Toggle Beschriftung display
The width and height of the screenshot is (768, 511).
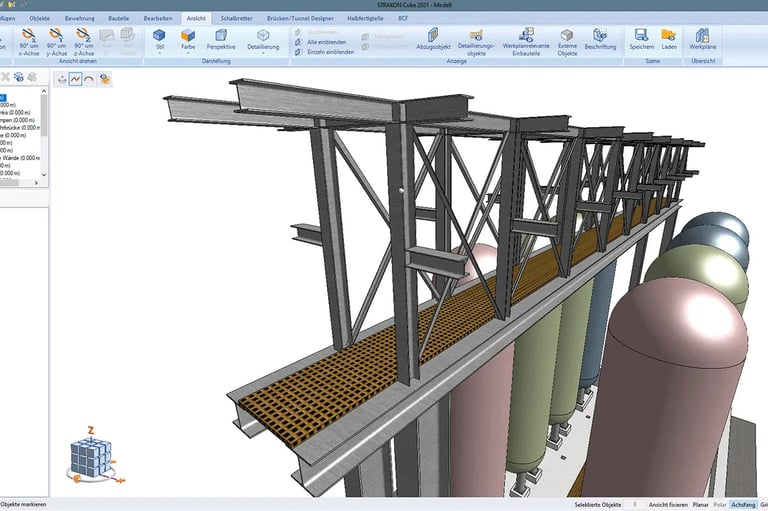600,39
